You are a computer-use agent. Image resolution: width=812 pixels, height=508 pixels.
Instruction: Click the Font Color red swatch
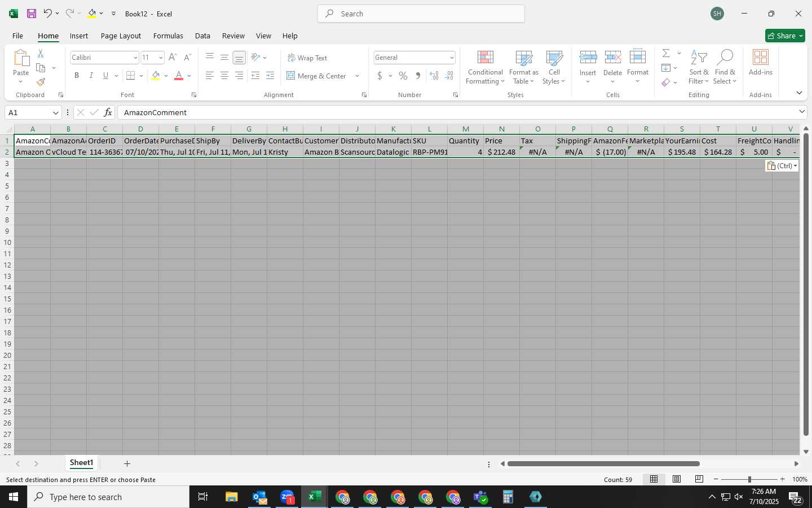click(179, 76)
